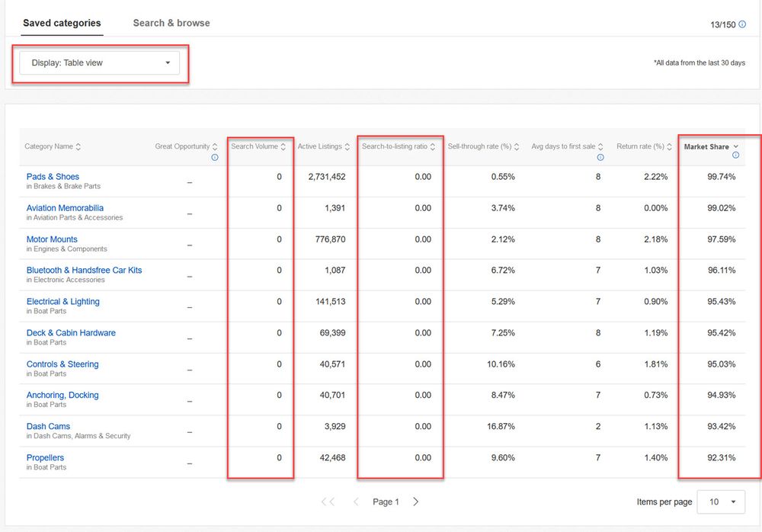Viewport: 762px width, 532px height.
Task: Click the Market Share info icon
Action: (736, 155)
